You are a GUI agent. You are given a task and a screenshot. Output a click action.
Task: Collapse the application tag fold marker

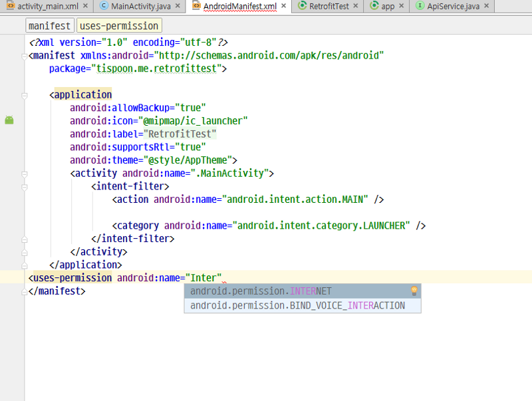pyautogui.click(x=24, y=95)
